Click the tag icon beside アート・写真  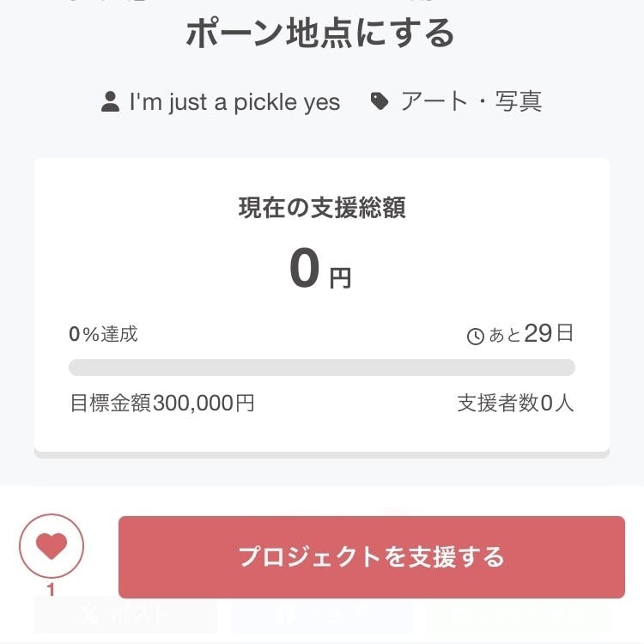pos(380,102)
